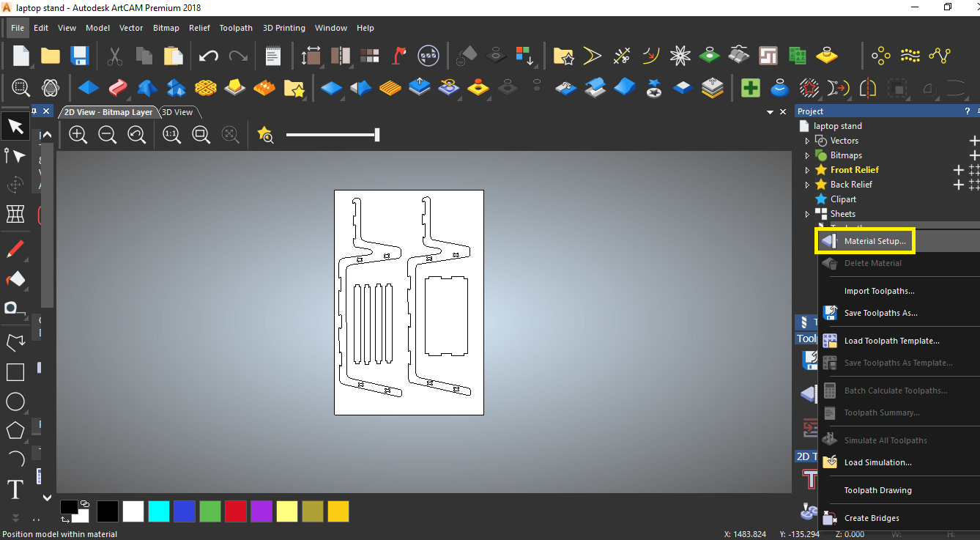Pick the cyan color swatch
This screenshot has height=540, width=980.
coord(159,511)
